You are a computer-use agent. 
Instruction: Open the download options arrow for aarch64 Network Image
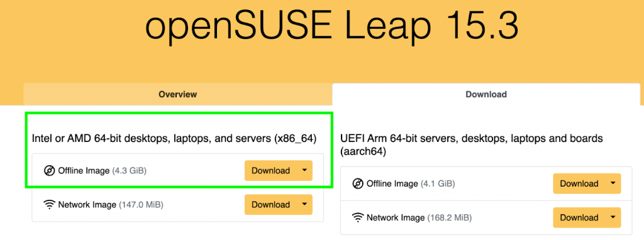click(613, 217)
